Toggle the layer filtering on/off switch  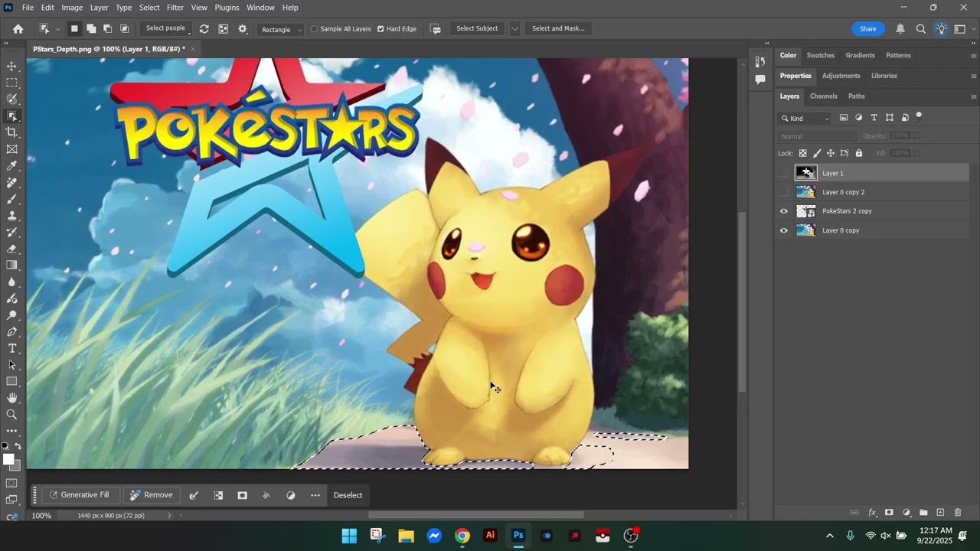point(919,117)
